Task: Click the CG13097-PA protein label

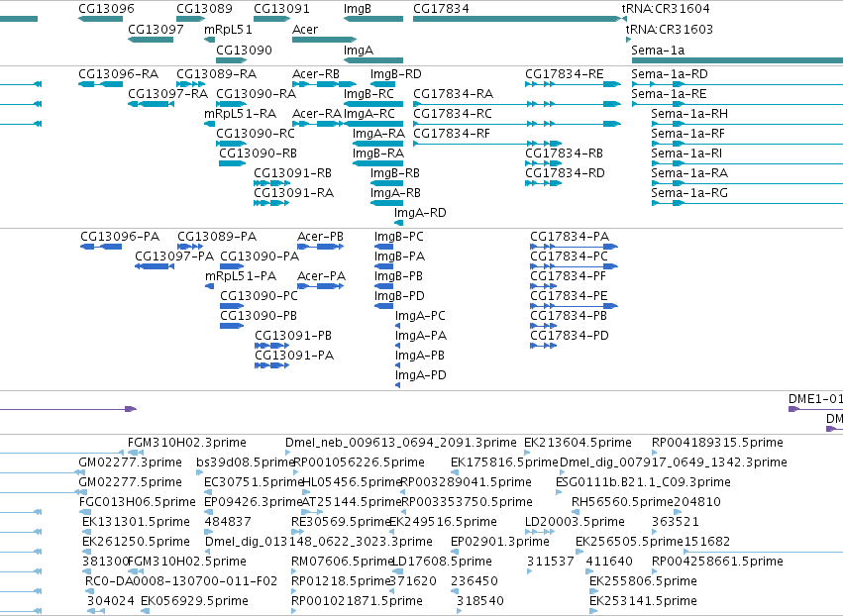Action: 174,257
